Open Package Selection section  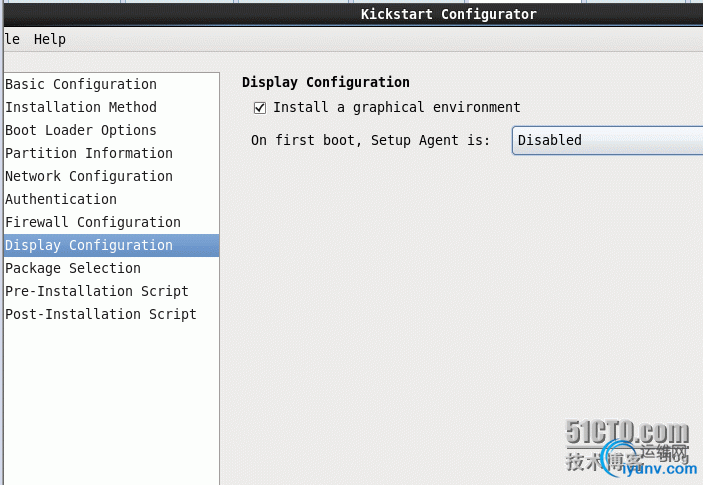112,268
